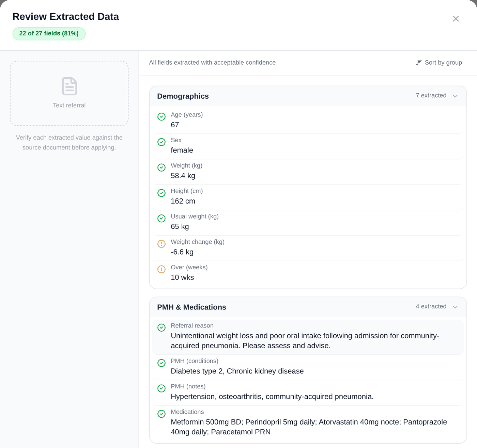The width and height of the screenshot is (477, 448).
Task: Click the document icon above Text referral
Action: click(x=70, y=86)
